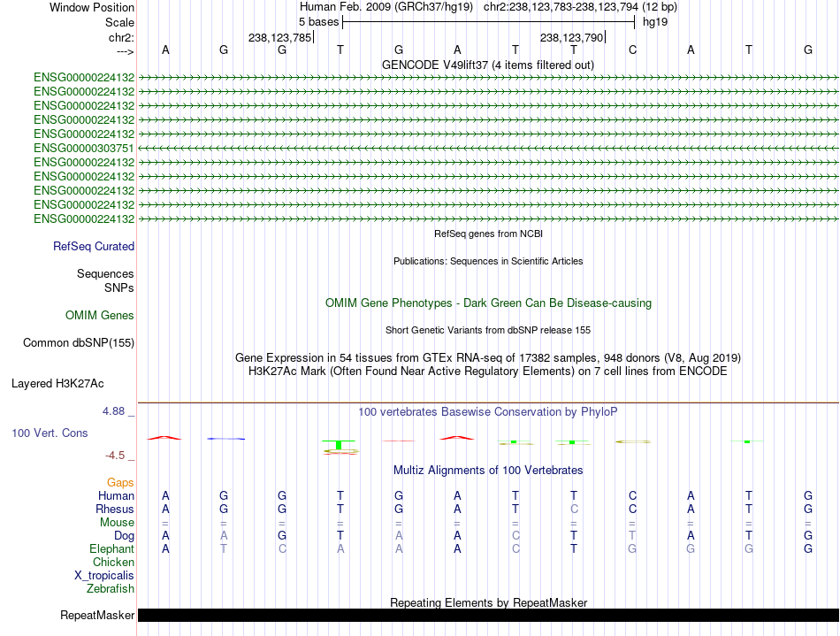Viewport: 840px width, 636px height.
Task: Click the 'Human Feb. 2009 (GRCh37/hg19)' assembly text
Action: coord(386,7)
